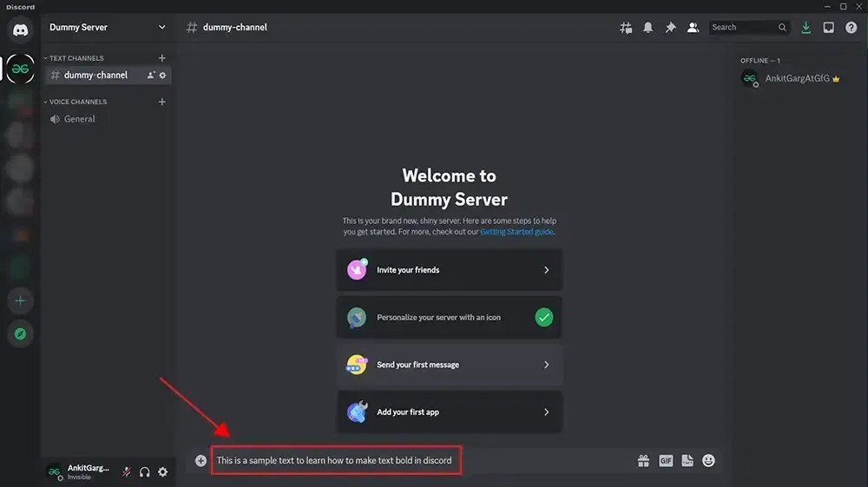Click the Welcome to Dummy Server heading
The image size is (868, 487).
tap(449, 188)
